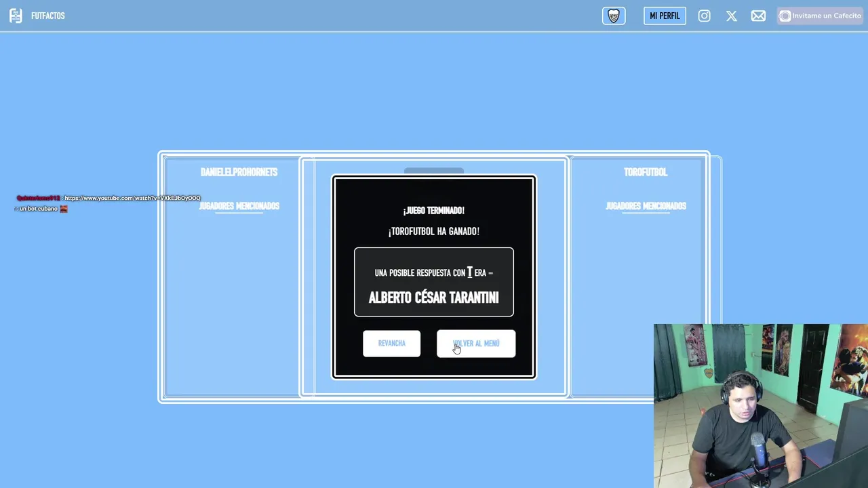Click 'un bot cubano' chat message

click(39, 209)
